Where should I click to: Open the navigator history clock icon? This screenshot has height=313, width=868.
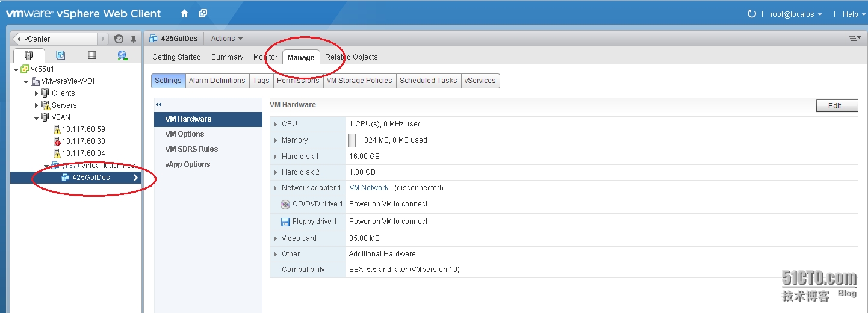click(119, 39)
